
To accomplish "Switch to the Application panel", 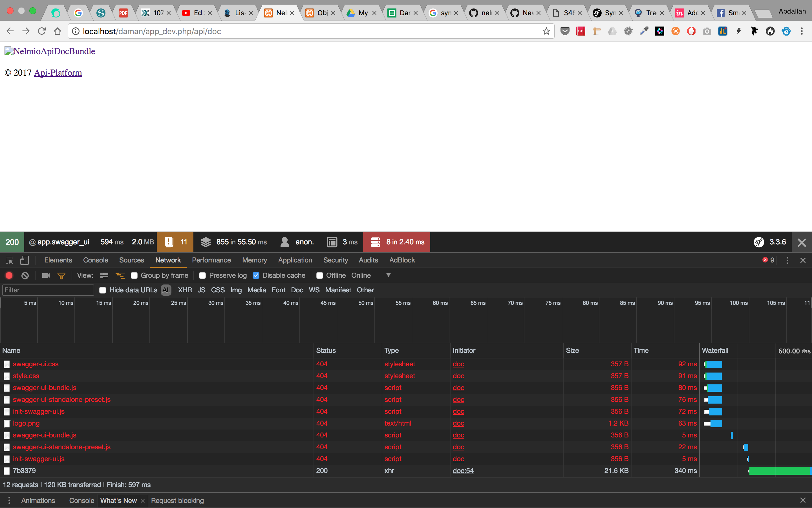I will click(295, 260).
